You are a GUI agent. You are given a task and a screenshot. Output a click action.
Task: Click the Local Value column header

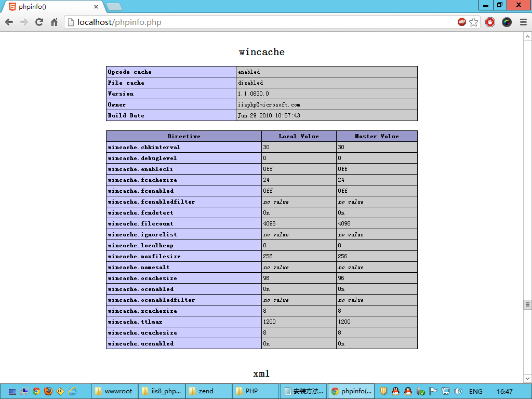tap(299, 136)
